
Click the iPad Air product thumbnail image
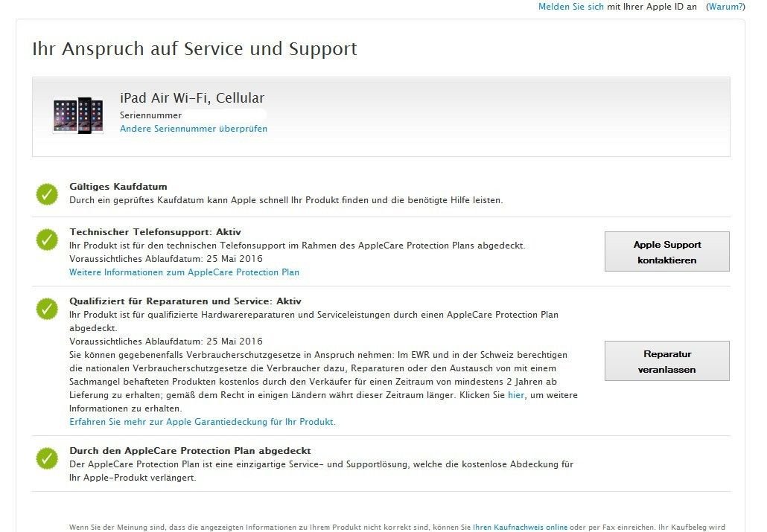click(78, 115)
